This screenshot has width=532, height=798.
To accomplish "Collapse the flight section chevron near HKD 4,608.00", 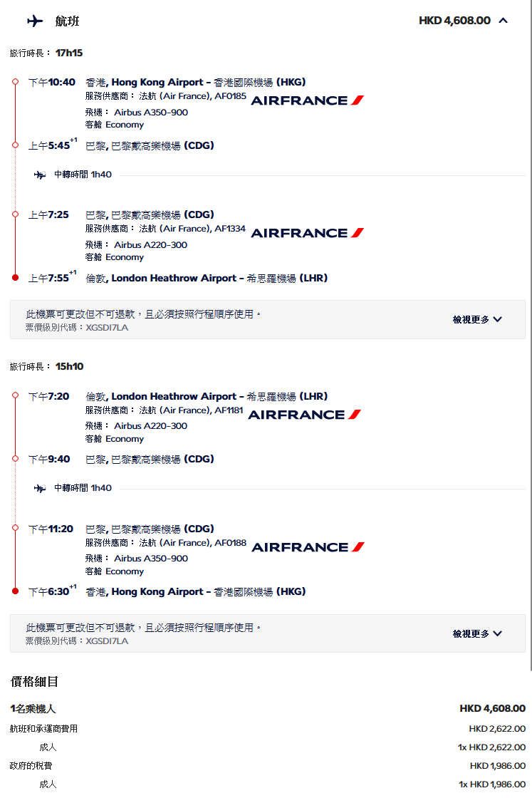I will (x=503, y=21).
